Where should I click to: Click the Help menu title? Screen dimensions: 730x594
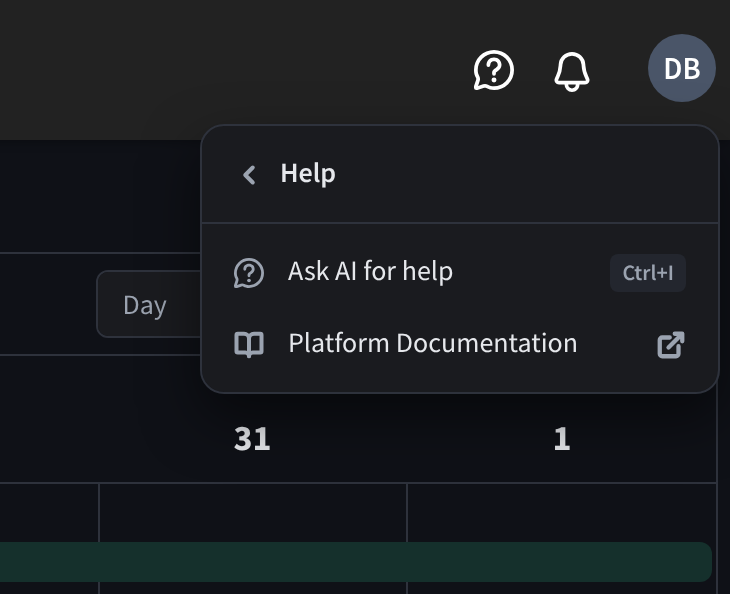(x=308, y=174)
